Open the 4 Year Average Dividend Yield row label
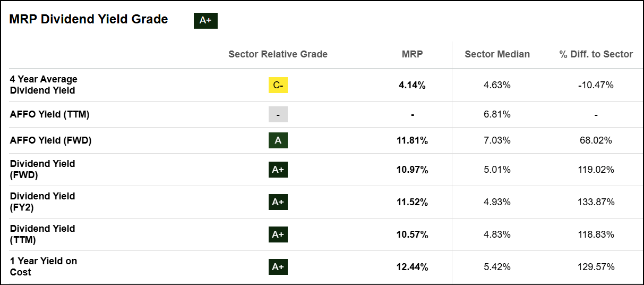The width and height of the screenshot is (644, 285). [44, 85]
